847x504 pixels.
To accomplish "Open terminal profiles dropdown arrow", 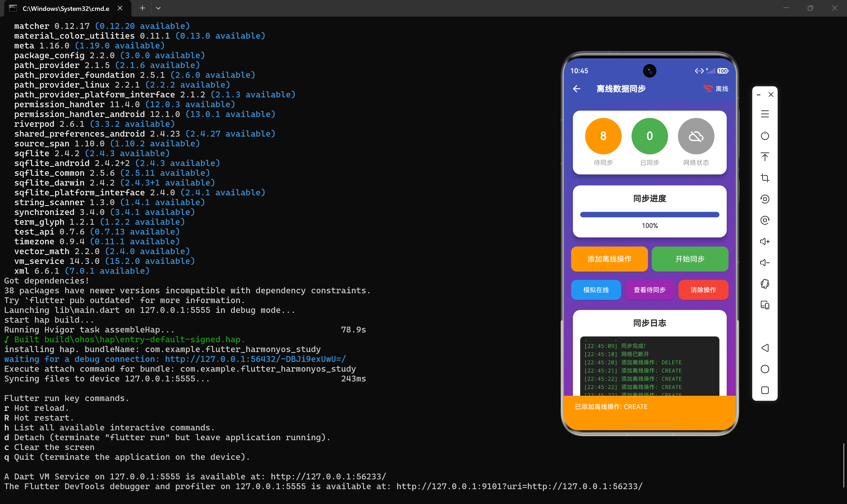I will pyautogui.click(x=158, y=8).
